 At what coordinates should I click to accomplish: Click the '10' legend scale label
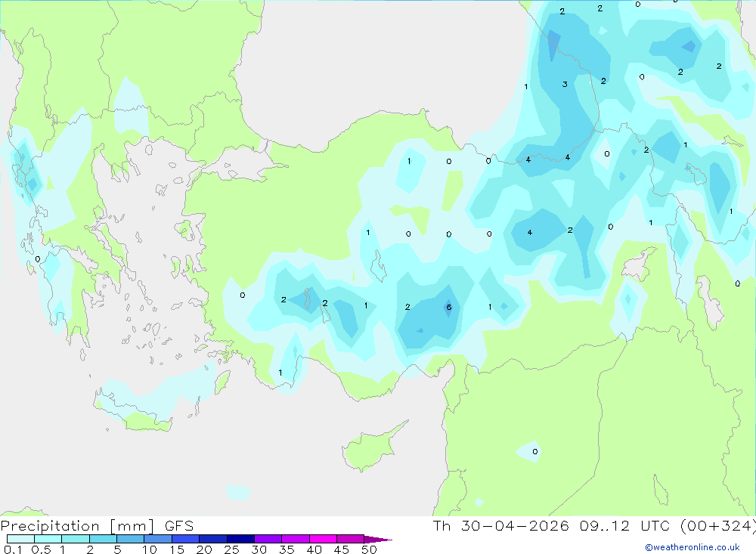[150, 549]
